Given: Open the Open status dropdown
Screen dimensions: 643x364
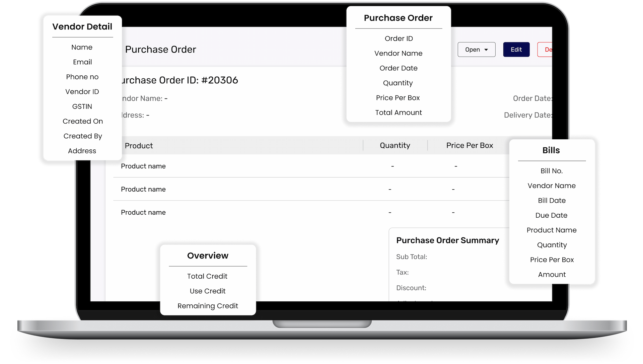Looking at the screenshot, I should point(476,50).
